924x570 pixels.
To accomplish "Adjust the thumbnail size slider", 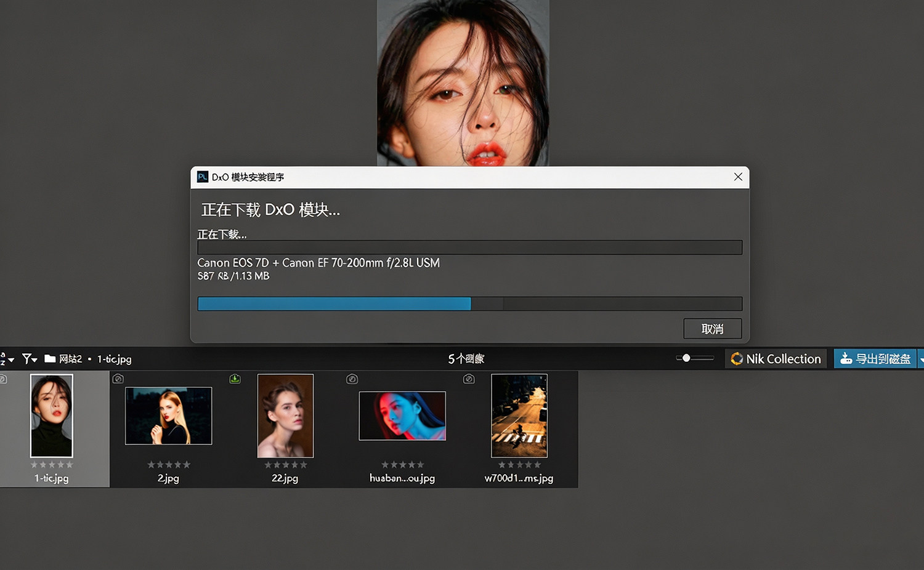I will click(686, 358).
